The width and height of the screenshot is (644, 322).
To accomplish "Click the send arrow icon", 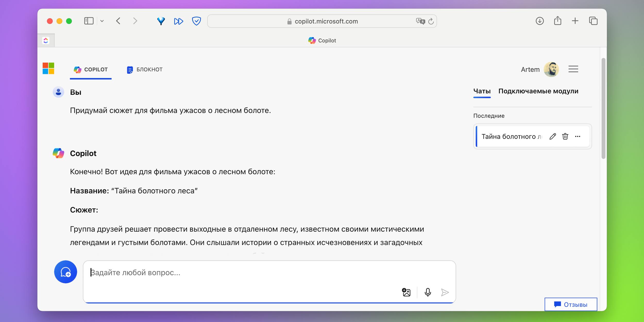I will click(445, 292).
